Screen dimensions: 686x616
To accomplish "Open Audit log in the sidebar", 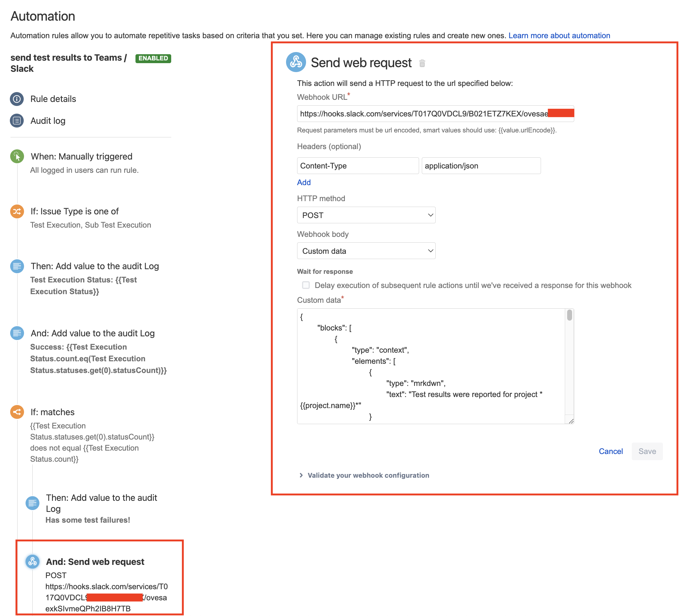I will [x=48, y=121].
